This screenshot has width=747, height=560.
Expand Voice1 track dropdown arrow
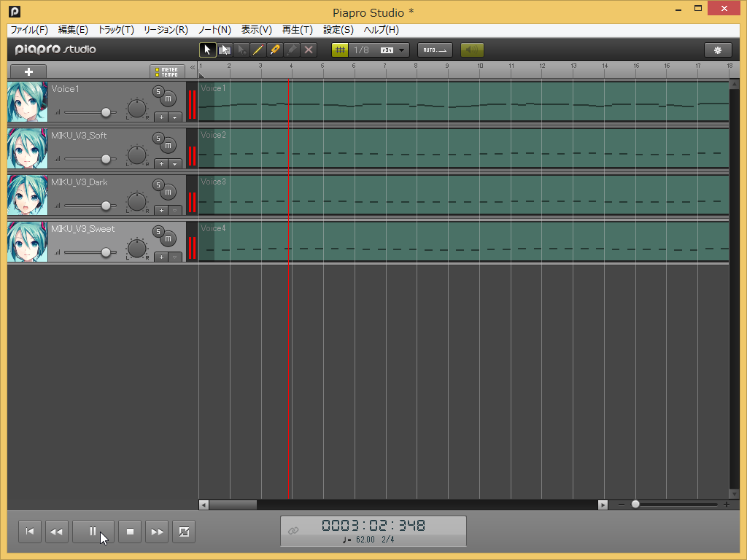(x=175, y=117)
